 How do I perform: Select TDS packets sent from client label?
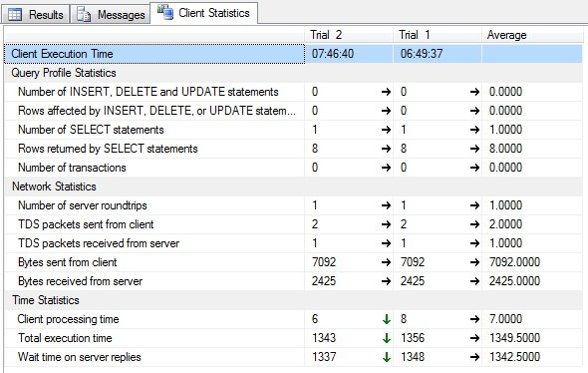click(86, 224)
